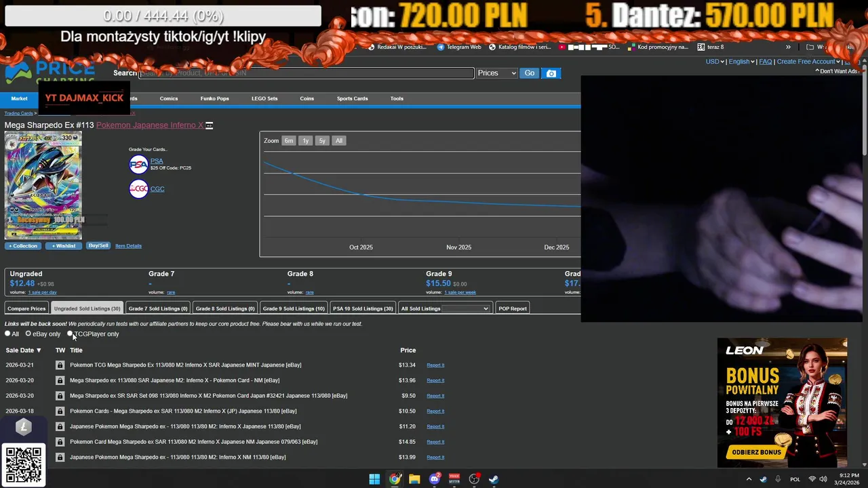The image size is (868, 488).
Task: Set chart zoom to 6m
Action: (x=289, y=140)
